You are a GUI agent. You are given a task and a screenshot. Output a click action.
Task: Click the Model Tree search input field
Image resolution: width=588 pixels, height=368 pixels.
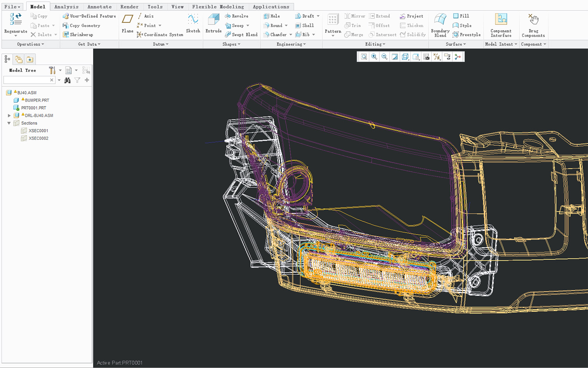[x=26, y=80]
